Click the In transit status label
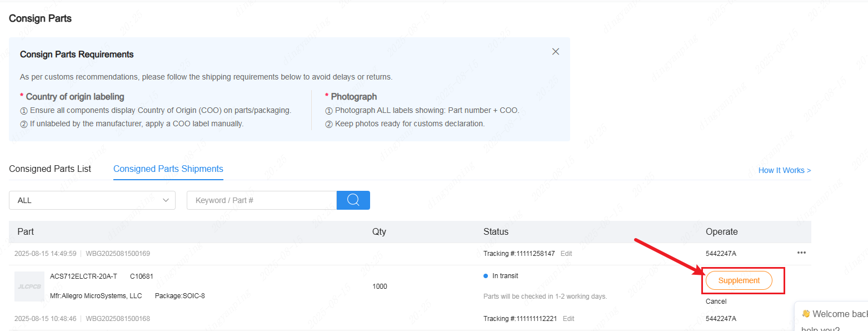Viewport: 868px width, 331px height. pos(505,276)
